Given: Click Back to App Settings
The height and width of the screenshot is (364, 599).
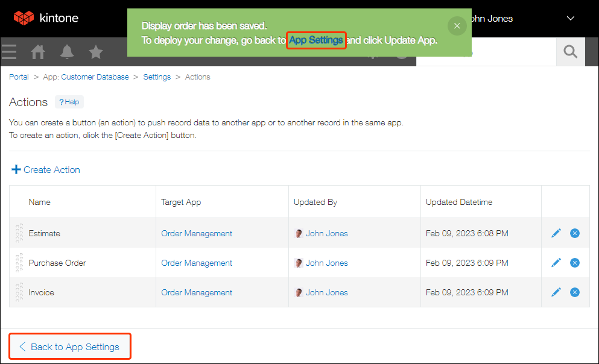Looking at the screenshot, I should click(70, 347).
